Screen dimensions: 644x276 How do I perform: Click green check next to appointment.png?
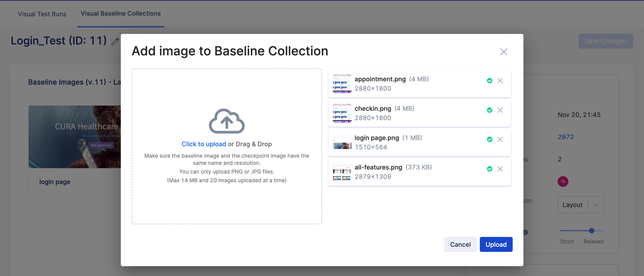[489, 81]
